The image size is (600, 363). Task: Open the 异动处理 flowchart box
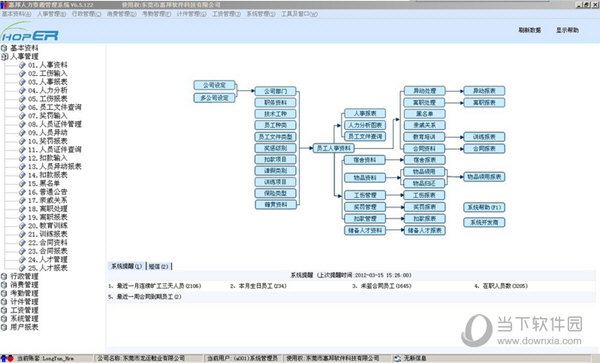click(x=424, y=91)
